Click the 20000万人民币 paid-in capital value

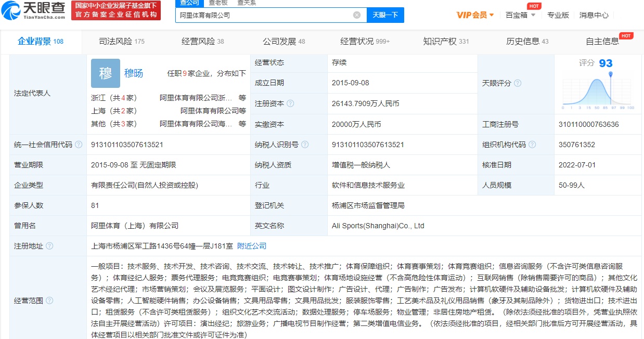[x=356, y=124]
